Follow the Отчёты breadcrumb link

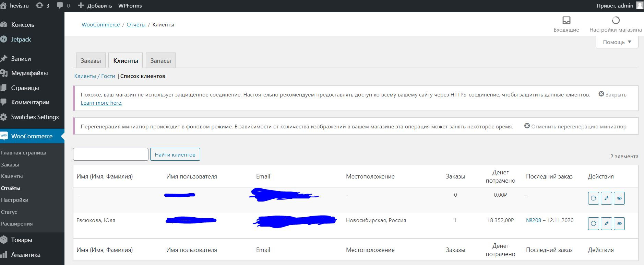[136, 25]
